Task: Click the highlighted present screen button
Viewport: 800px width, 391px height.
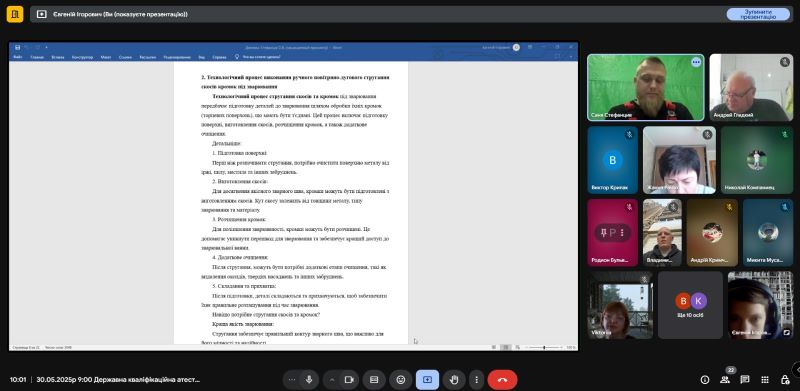Action: 427,380
